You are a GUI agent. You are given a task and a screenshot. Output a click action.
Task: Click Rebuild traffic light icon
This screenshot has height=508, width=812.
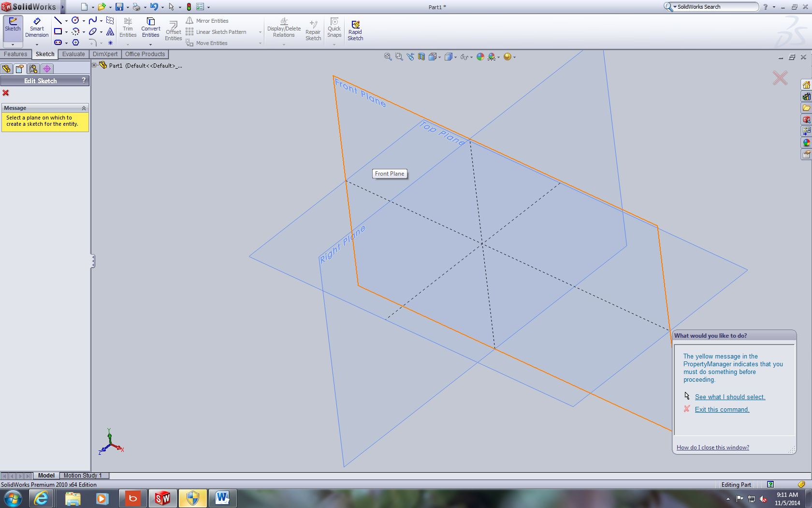(189, 7)
